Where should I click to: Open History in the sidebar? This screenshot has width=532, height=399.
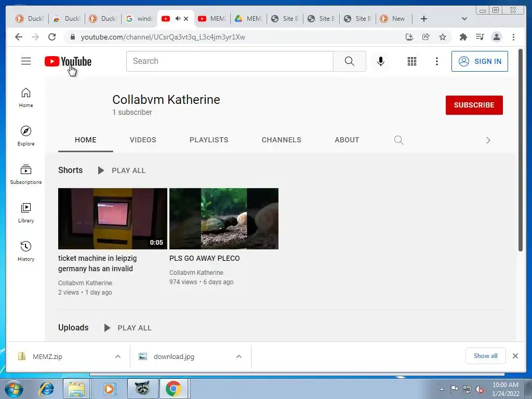[26, 251]
